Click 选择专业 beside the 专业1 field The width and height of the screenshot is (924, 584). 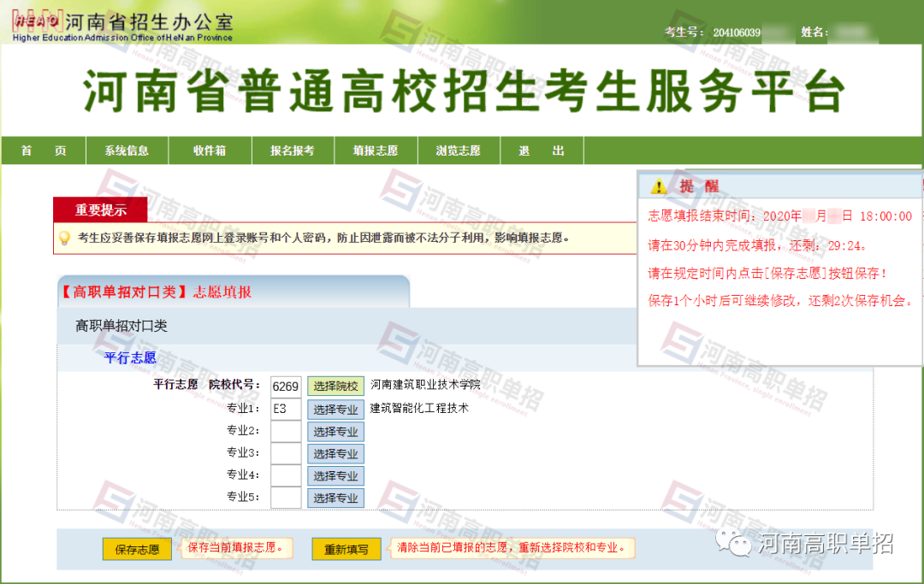tap(336, 408)
